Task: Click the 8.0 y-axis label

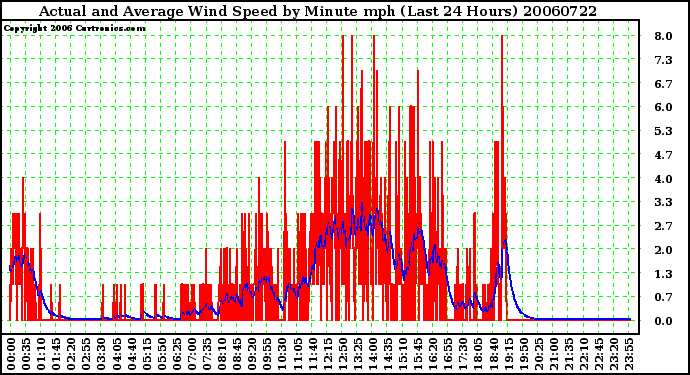Action: (x=663, y=36)
